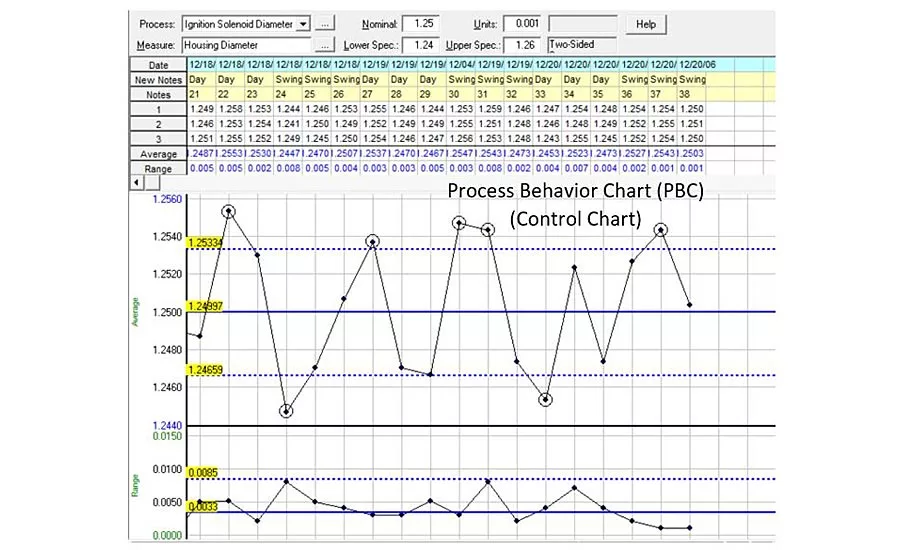Screen dimensions: 900x550
Task: Click the Two-Sided field
Action: [582, 45]
